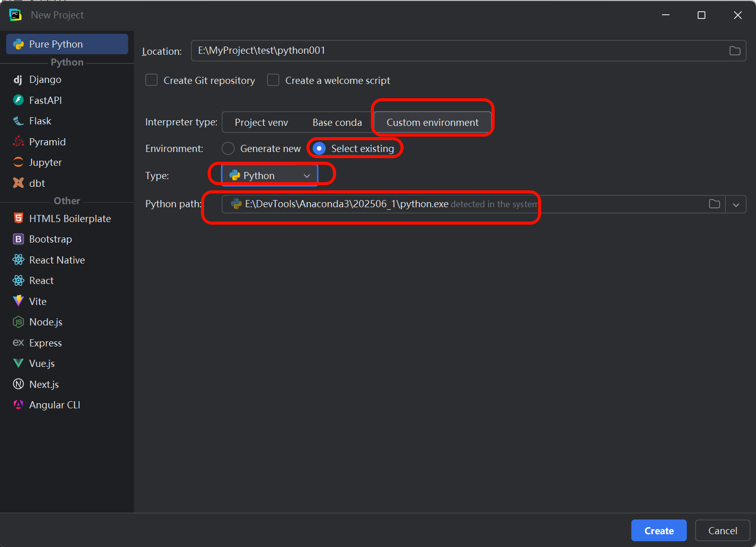Minimize the New Project window

pos(665,15)
